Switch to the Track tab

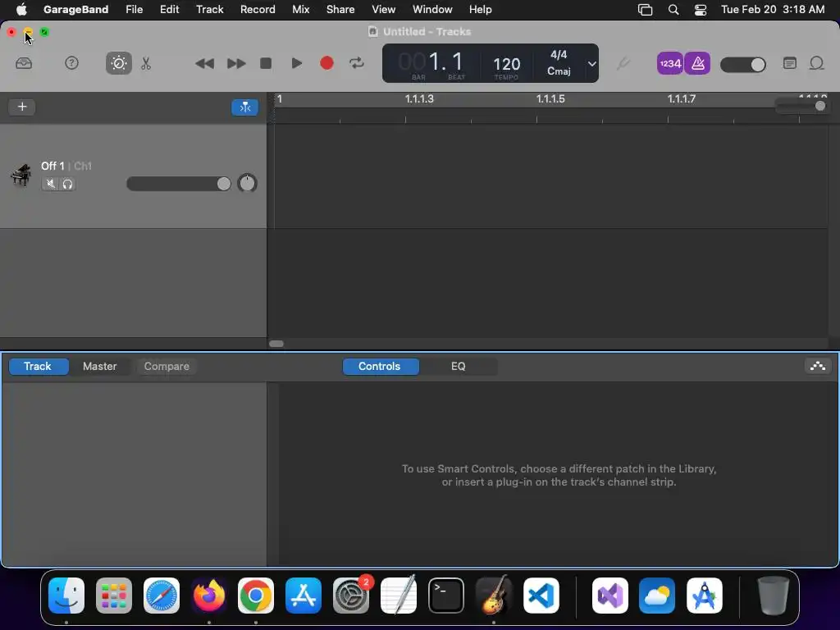point(38,367)
